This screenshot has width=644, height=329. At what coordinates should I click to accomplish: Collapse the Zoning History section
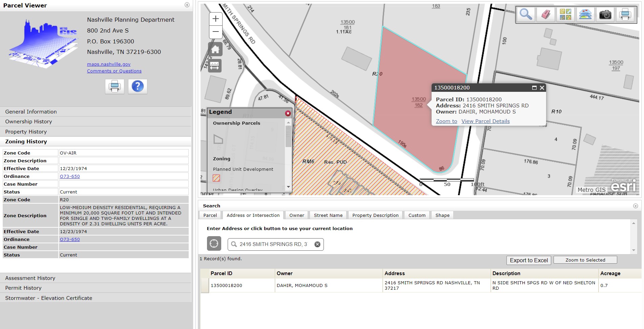tap(96, 141)
